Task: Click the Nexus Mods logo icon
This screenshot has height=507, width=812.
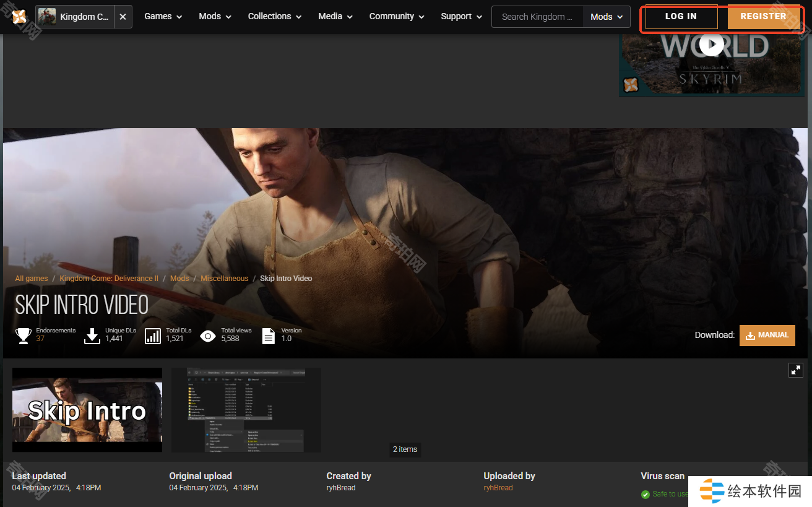Action: [19, 17]
